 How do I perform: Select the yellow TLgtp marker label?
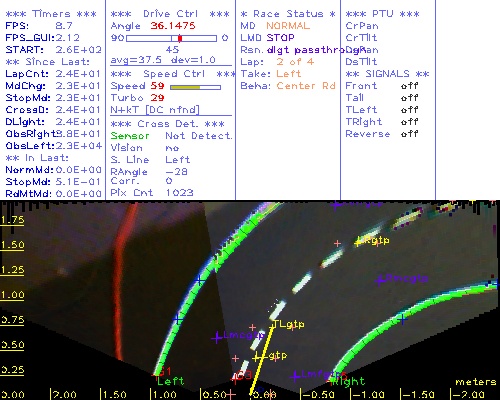coord(289,324)
